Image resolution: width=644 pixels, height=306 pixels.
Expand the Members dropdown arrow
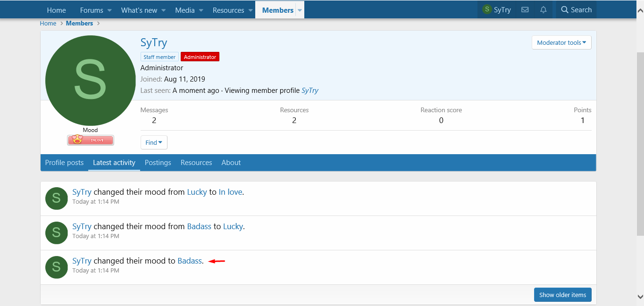pos(300,10)
